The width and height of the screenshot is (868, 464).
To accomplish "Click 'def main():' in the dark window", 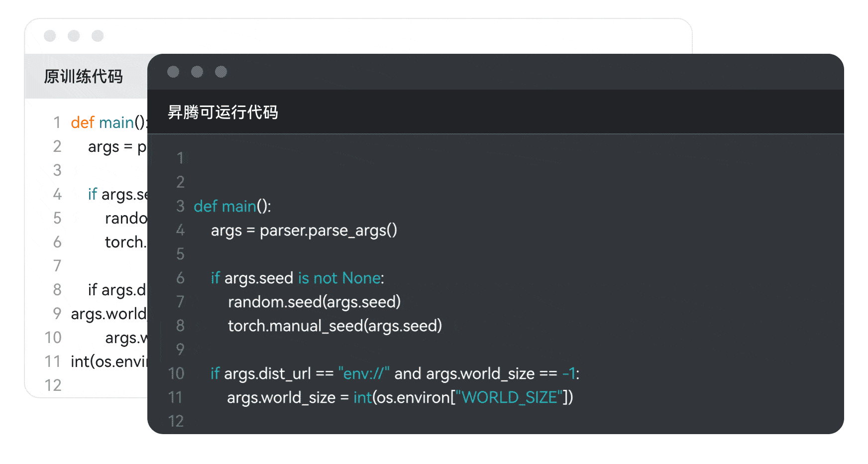I will (232, 206).
